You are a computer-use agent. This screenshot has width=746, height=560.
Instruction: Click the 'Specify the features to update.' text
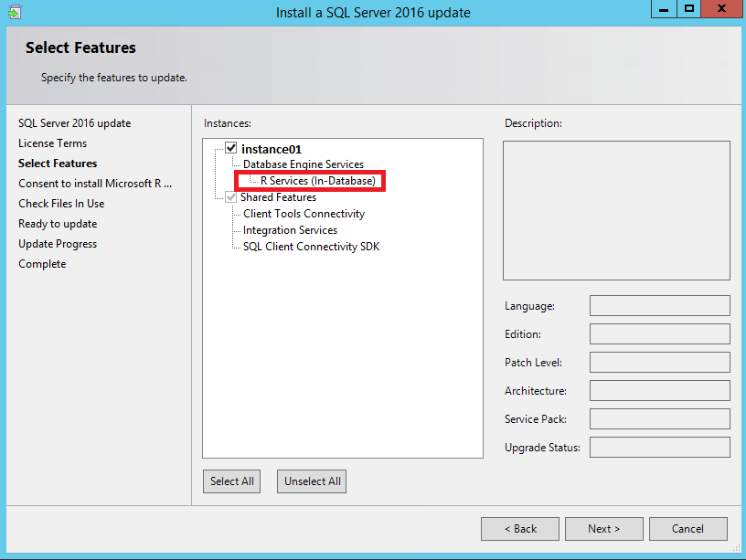(113, 78)
